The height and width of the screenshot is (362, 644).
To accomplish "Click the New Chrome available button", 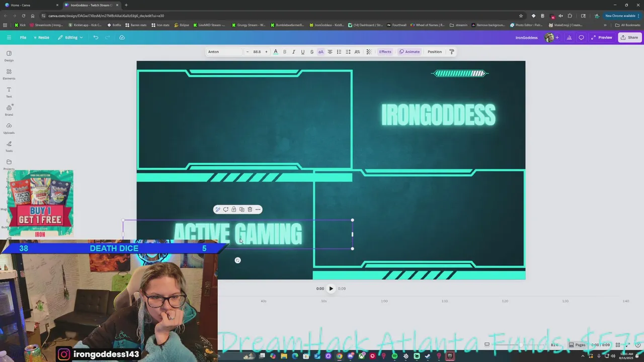I will 622,16.
